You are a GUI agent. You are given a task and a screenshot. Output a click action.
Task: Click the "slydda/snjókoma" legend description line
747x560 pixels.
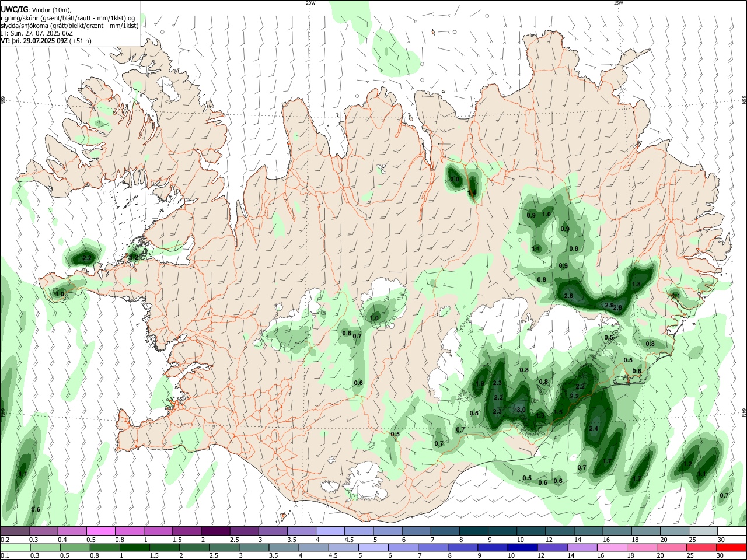pos(69,26)
